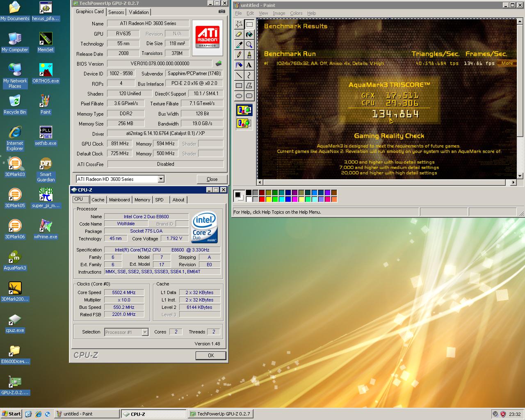525x420 pixels.
Task: Expand the Processor #1 selection dropdown
Action: pos(145,332)
